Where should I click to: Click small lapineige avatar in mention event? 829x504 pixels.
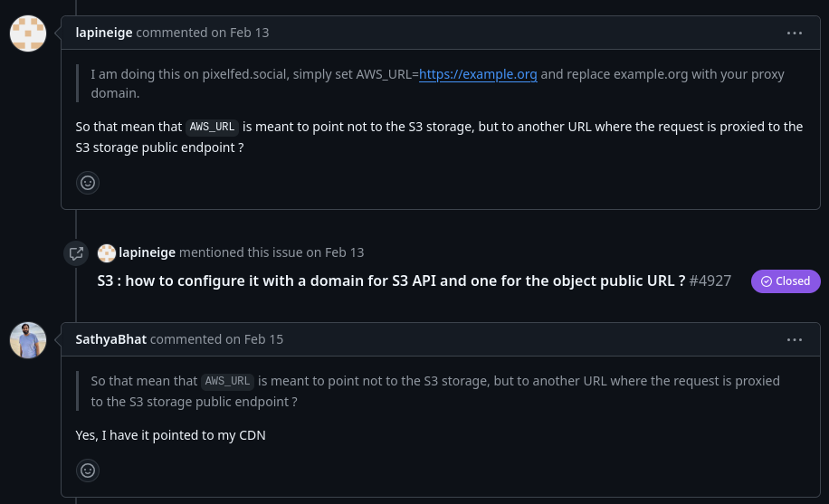point(107,252)
